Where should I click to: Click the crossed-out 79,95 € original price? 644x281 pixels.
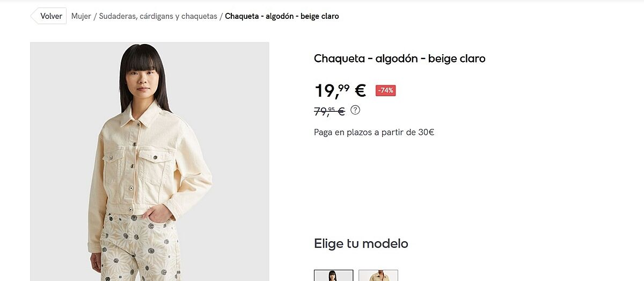click(330, 111)
